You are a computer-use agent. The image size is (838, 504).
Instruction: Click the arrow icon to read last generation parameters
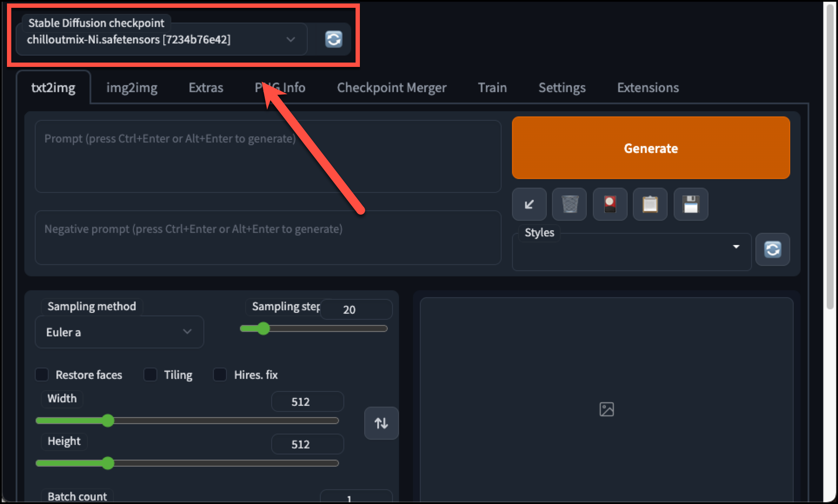(x=529, y=204)
